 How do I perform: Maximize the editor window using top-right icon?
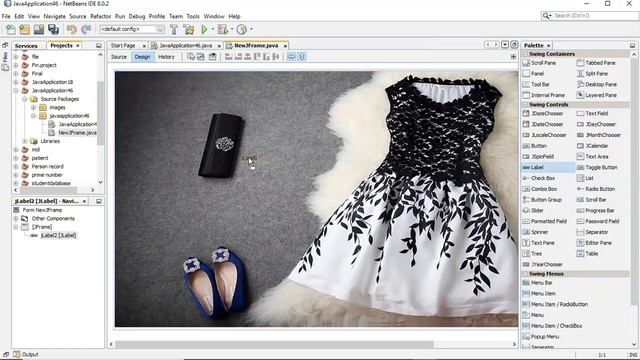[x=514, y=44]
